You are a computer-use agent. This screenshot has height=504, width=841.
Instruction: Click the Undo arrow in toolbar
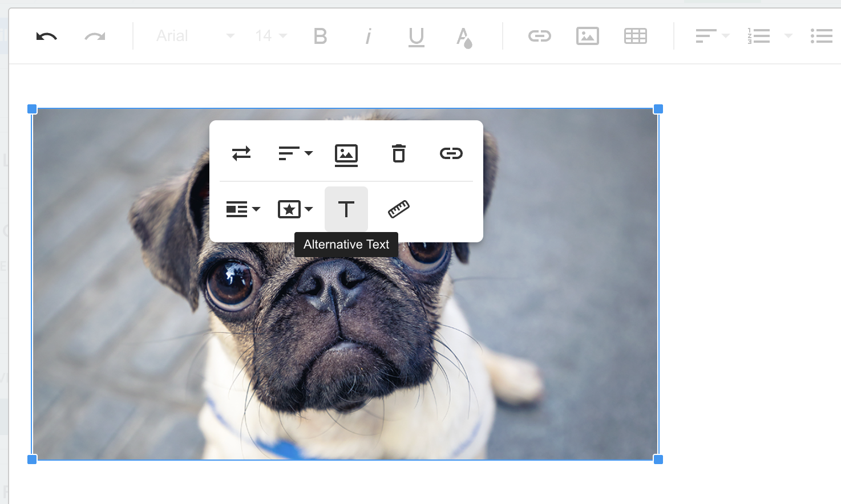pos(46,36)
